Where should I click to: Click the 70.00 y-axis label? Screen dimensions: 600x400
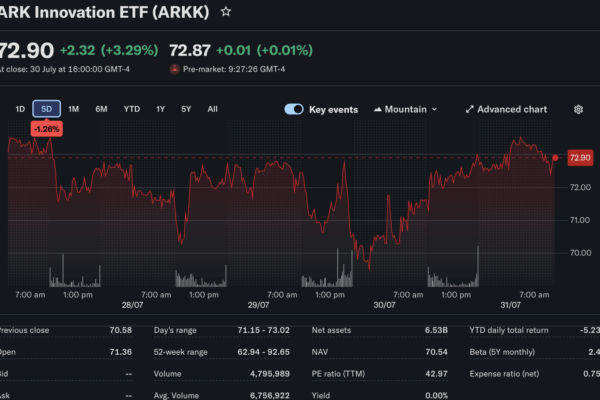(580, 253)
